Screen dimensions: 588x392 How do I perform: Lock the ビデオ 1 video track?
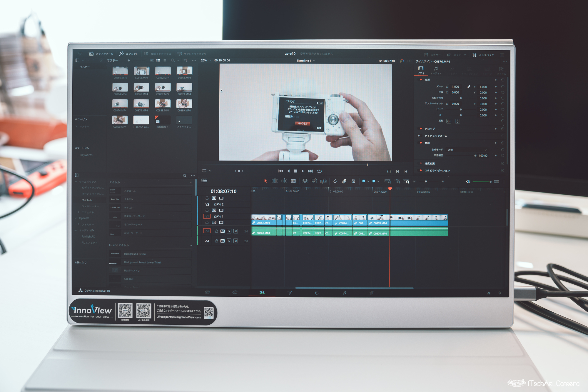click(207, 222)
